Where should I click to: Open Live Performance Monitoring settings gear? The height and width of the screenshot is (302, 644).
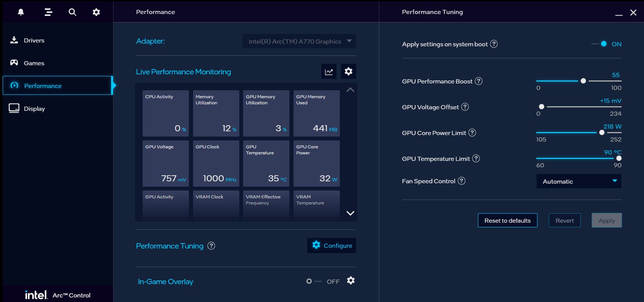pyautogui.click(x=348, y=71)
